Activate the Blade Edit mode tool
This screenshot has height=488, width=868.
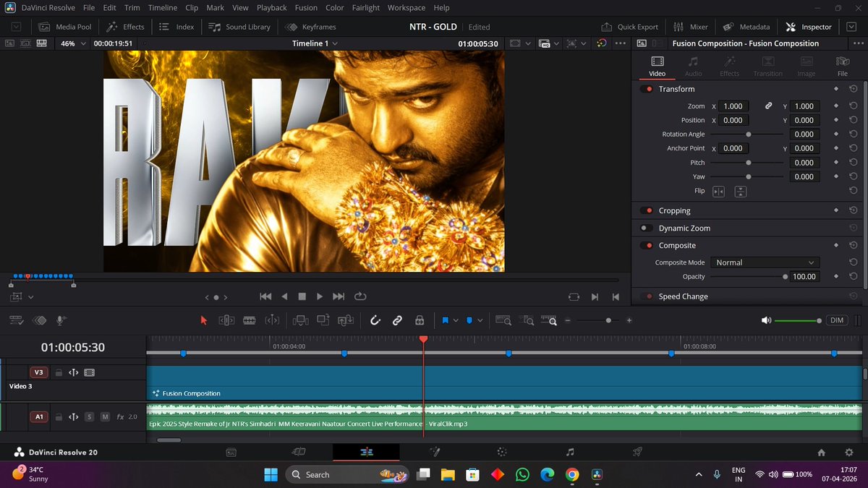pos(249,320)
